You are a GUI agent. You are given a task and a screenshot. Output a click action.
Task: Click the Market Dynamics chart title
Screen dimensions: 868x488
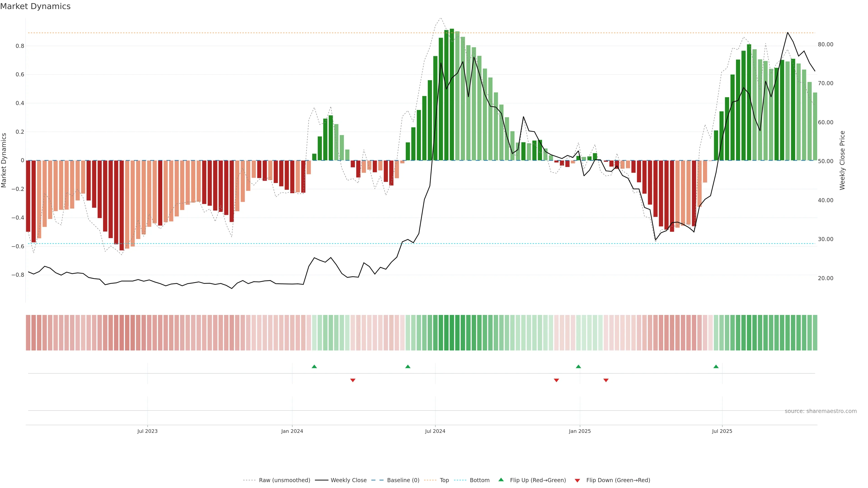tap(35, 6)
